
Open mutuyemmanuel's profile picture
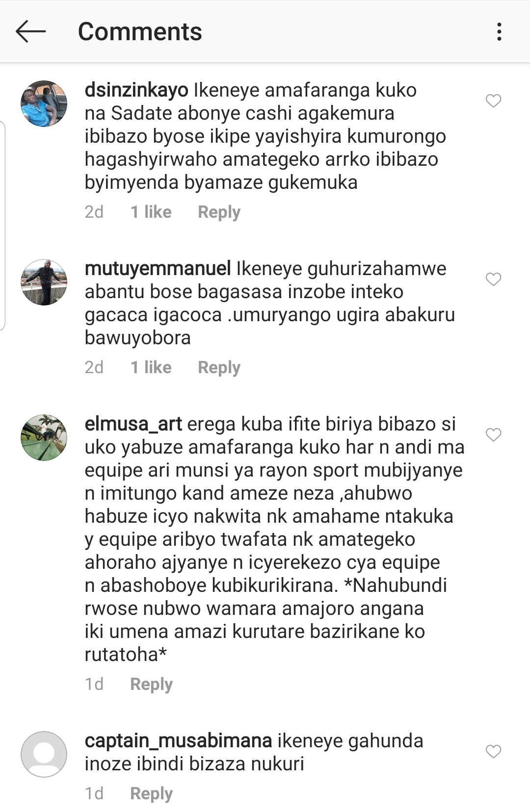[44, 282]
